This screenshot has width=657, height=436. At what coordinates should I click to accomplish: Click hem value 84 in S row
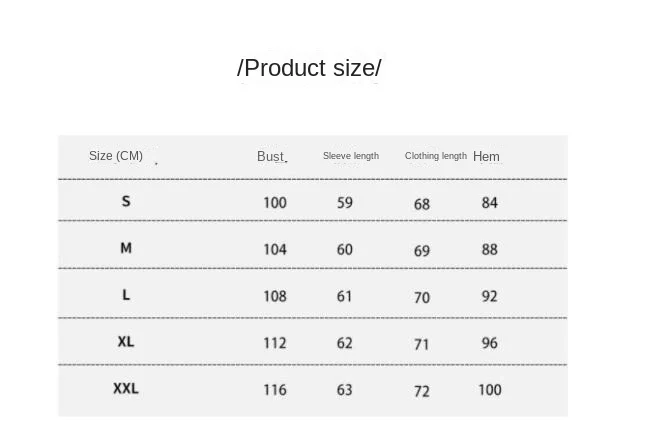tap(489, 203)
